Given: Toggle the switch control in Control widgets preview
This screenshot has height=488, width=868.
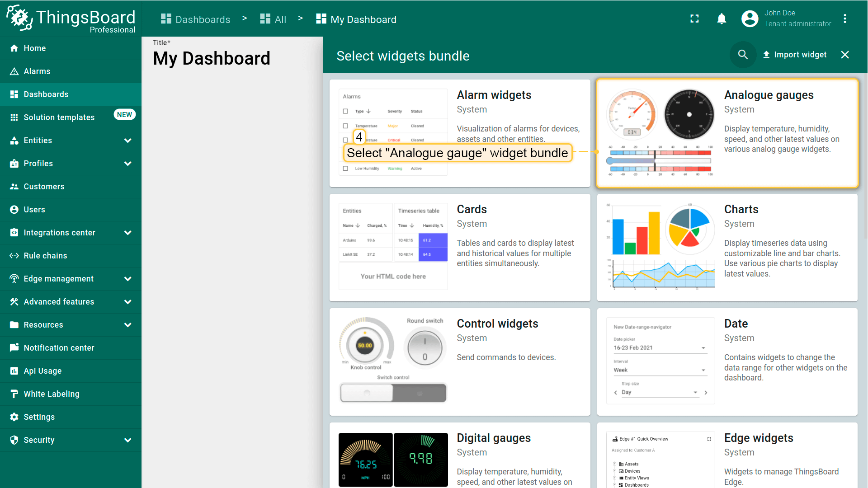Looking at the screenshot, I should [393, 393].
